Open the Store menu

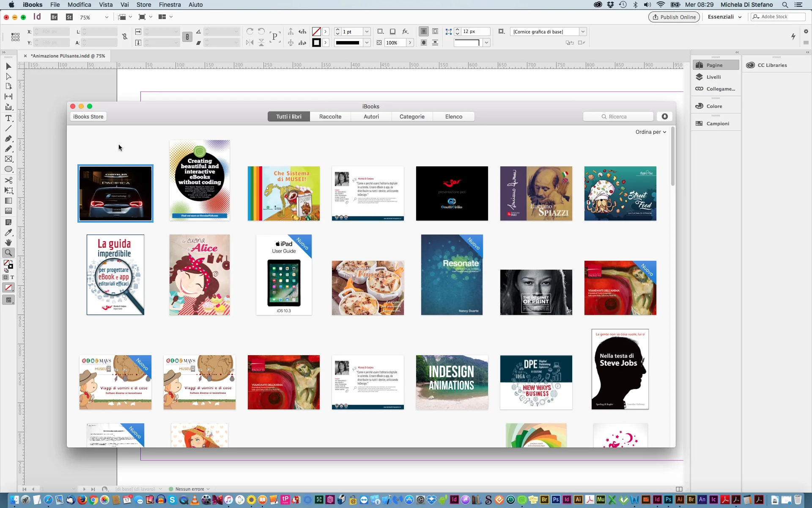[x=144, y=5]
